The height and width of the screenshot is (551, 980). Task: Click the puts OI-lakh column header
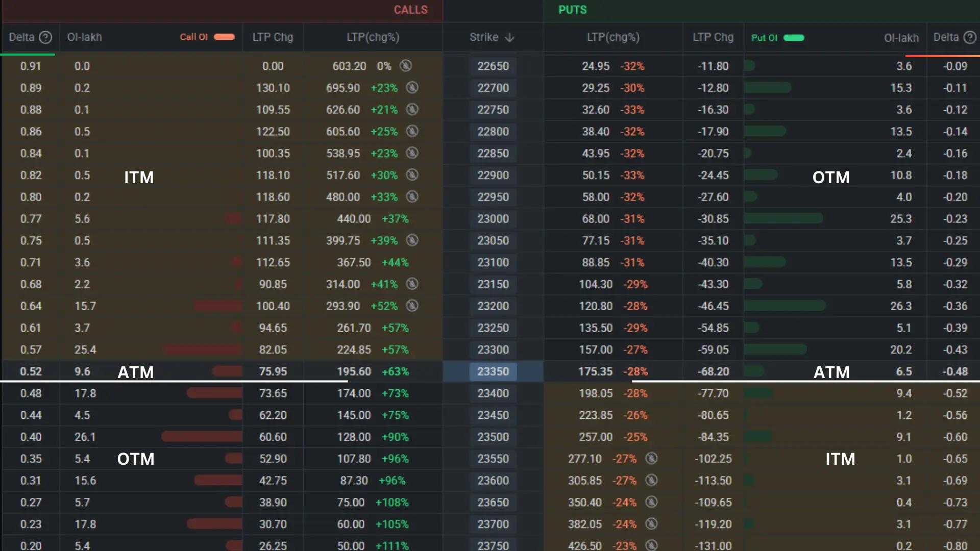click(901, 38)
